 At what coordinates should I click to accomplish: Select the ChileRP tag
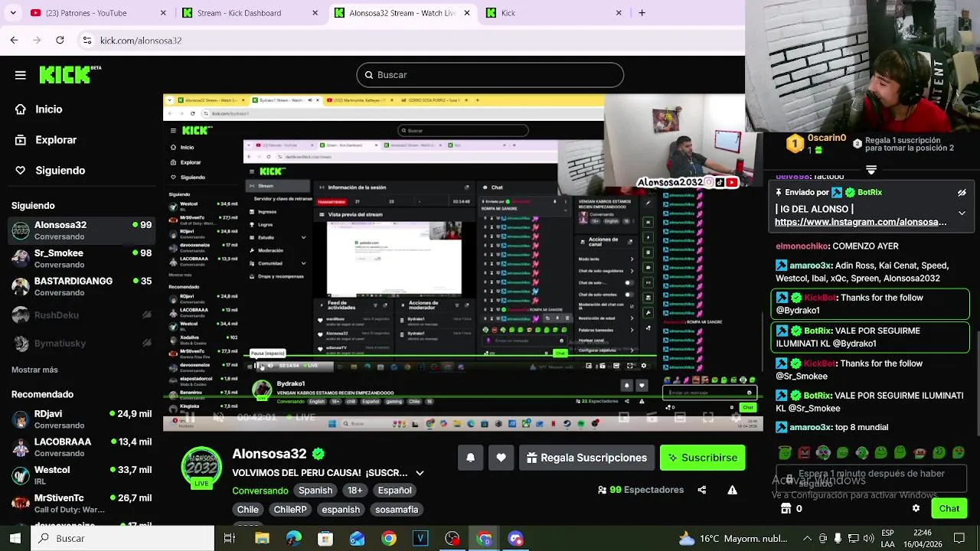[290, 510]
